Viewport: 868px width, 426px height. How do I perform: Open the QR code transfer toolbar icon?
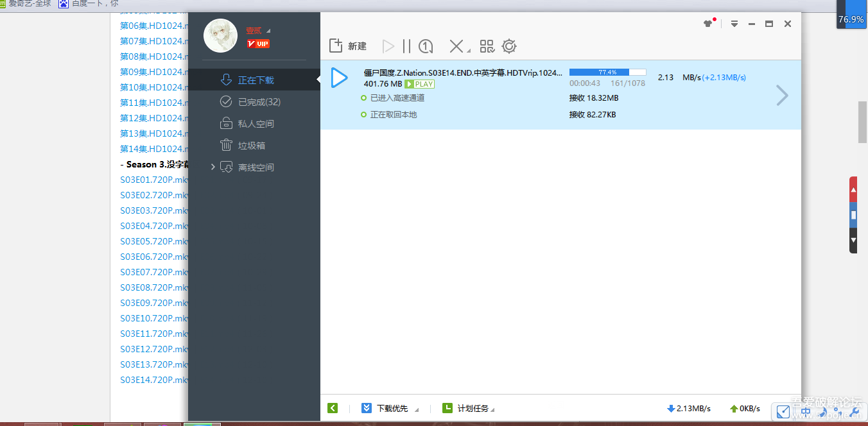[x=487, y=46]
